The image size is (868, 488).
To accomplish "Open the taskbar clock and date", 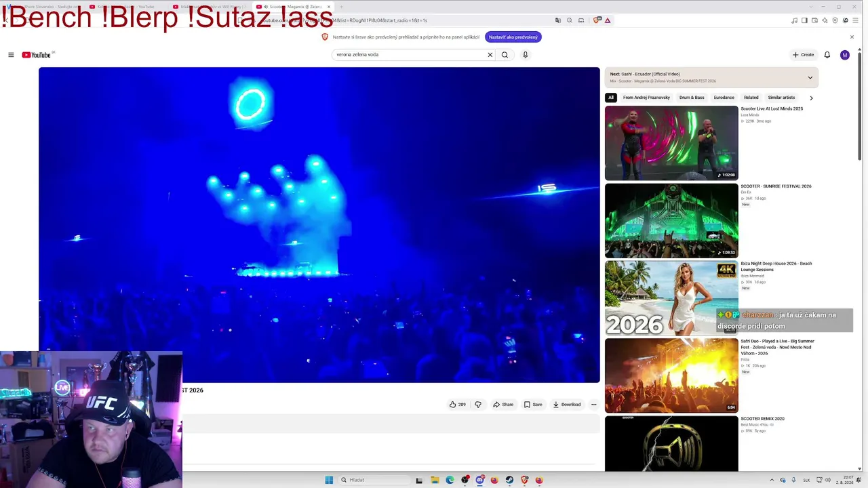I will (x=845, y=480).
